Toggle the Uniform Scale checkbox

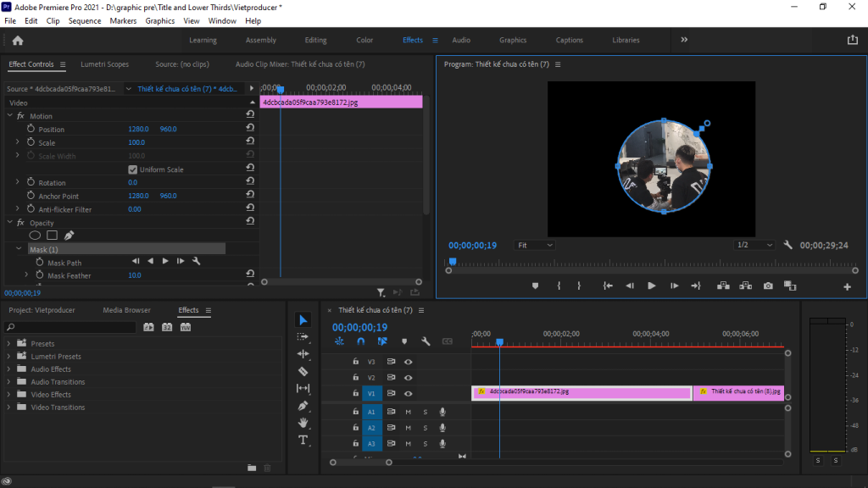click(x=133, y=169)
